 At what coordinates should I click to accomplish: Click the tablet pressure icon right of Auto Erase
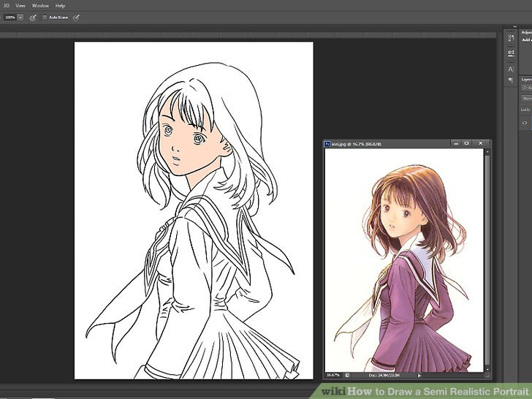(x=76, y=17)
